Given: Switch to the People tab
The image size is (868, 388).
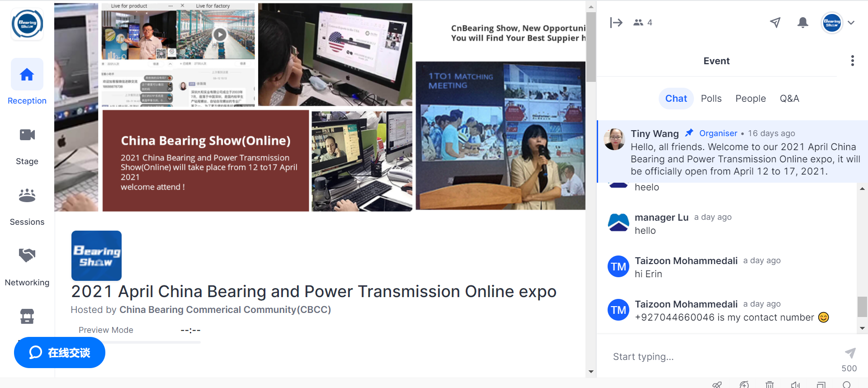Looking at the screenshot, I should (750, 99).
